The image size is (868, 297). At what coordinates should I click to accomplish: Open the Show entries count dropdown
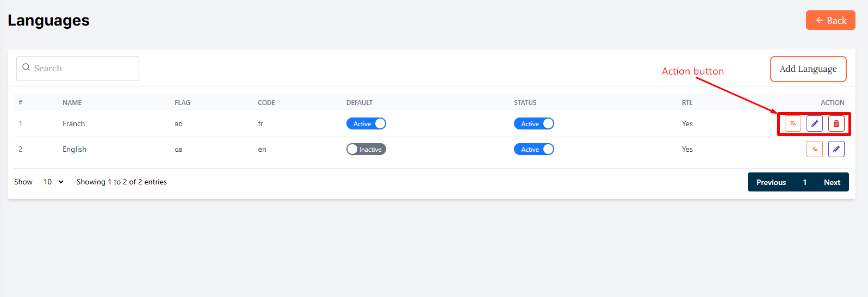click(x=53, y=182)
